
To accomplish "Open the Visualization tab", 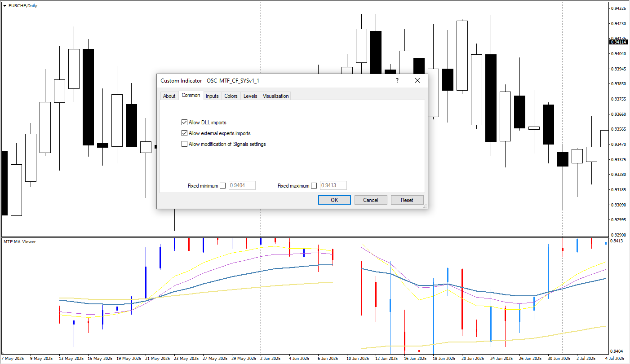I will coord(275,96).
